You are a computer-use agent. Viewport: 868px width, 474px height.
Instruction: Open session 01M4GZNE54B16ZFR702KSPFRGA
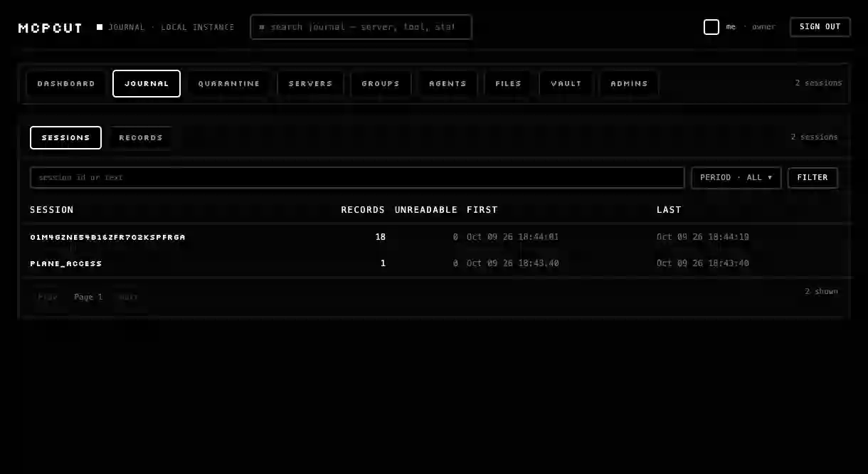(x=107, y=237)
